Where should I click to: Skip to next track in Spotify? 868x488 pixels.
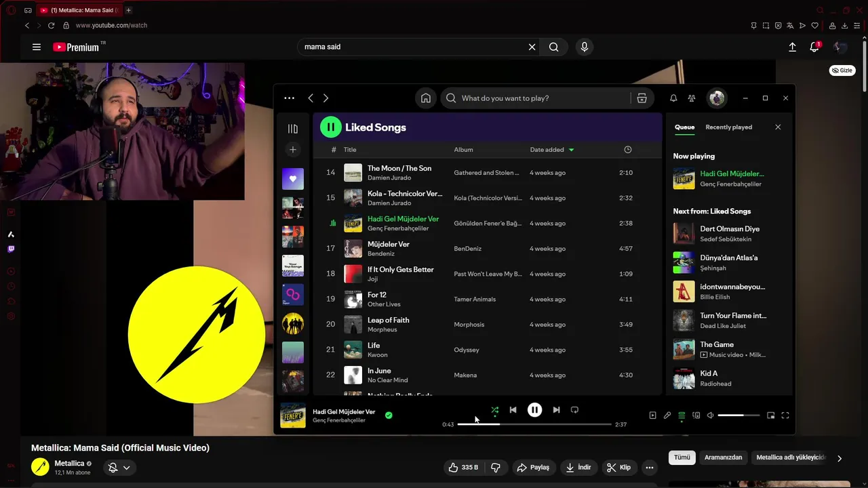click(x=556, y=410)
